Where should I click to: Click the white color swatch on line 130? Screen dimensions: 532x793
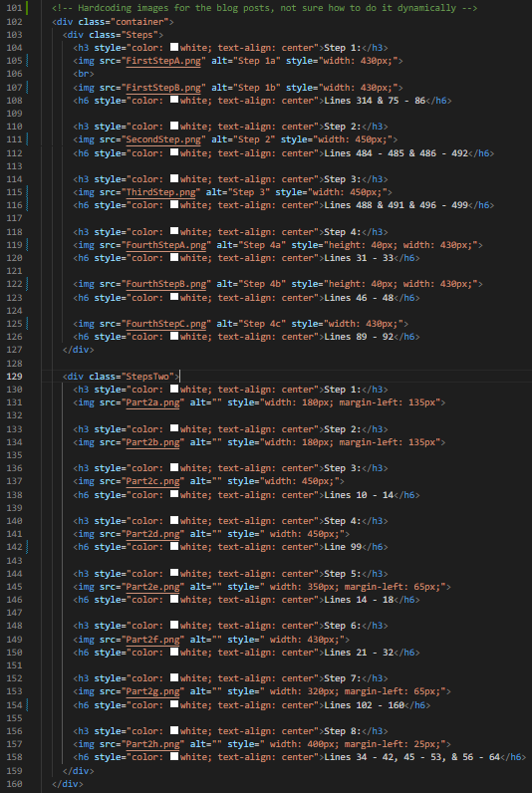click(174, 389)
